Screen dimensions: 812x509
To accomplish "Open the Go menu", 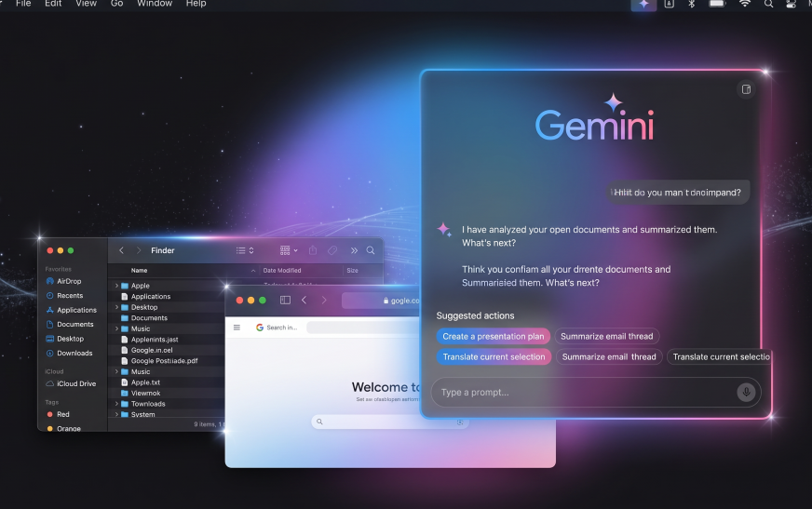I will point(117,4).
